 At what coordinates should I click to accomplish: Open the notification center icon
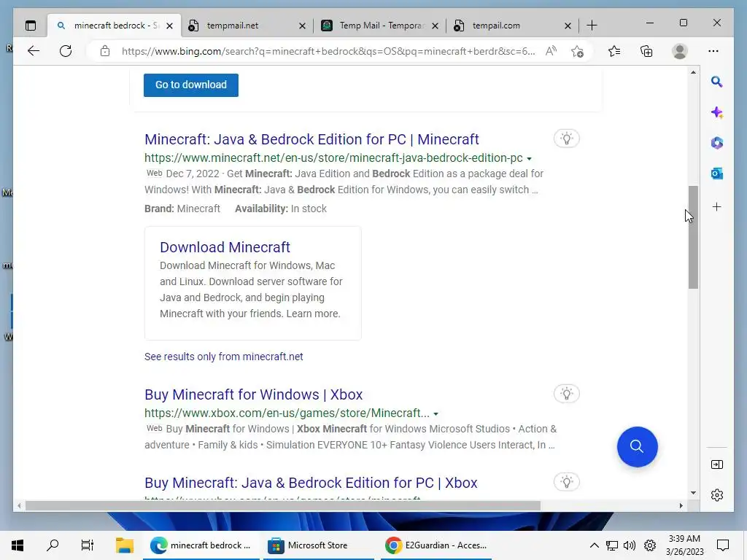coord(723,545)
